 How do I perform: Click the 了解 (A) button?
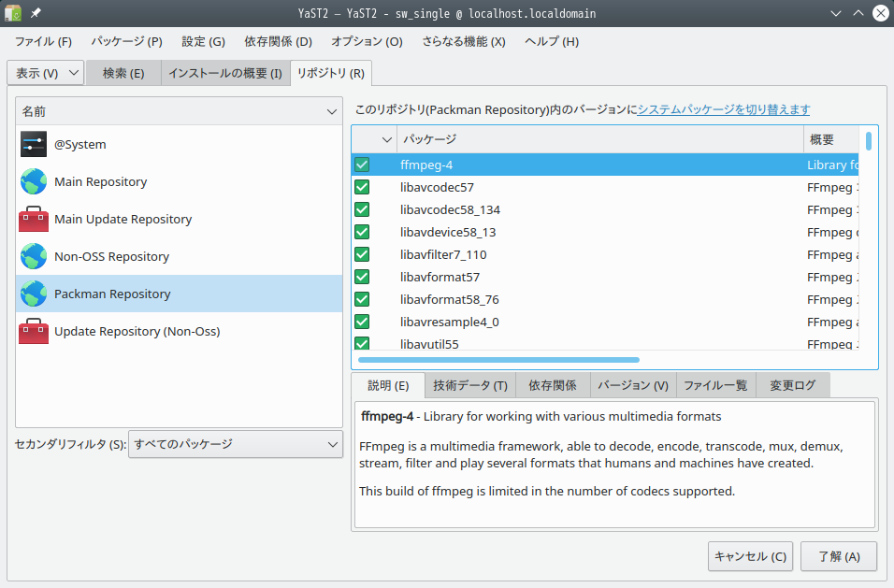[x=839, y=556]
